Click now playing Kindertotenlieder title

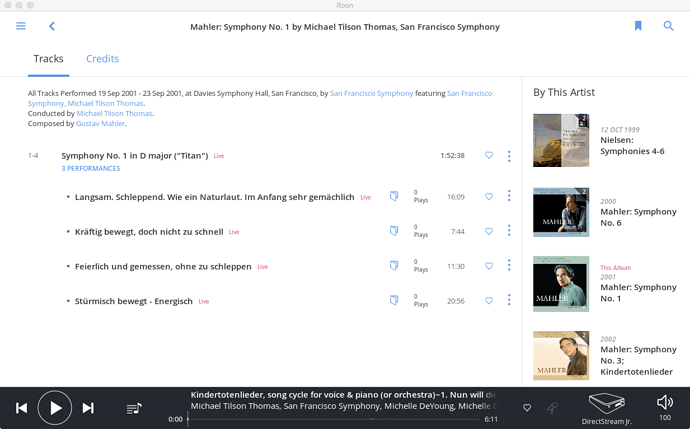[343, 395]
